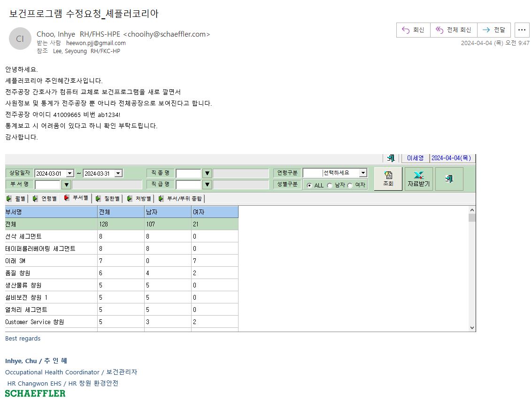Click the 회신 reply arrow button
The width and height of the screenshot is (532, 403).
(413, 30)
